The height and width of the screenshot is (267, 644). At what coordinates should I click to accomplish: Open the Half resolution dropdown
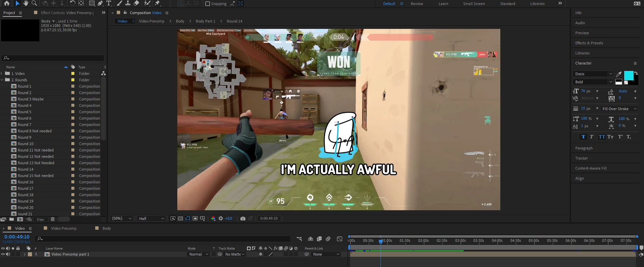click(151, 218)
